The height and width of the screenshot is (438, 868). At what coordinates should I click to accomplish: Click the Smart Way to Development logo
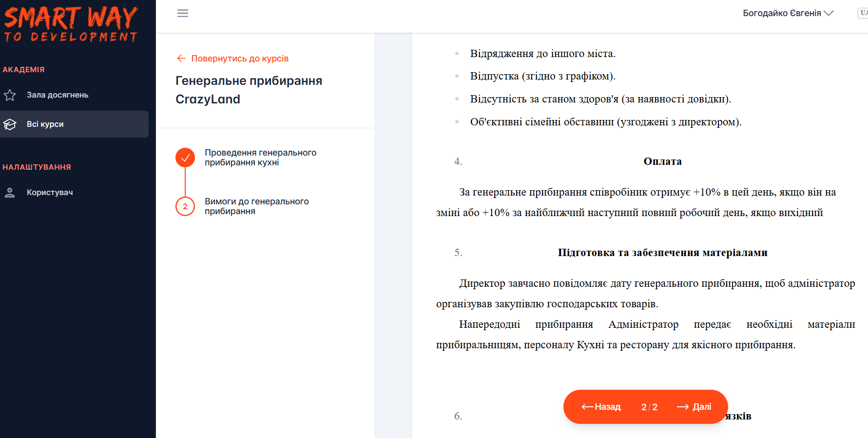pyautogui.click(x=71, y=23)
